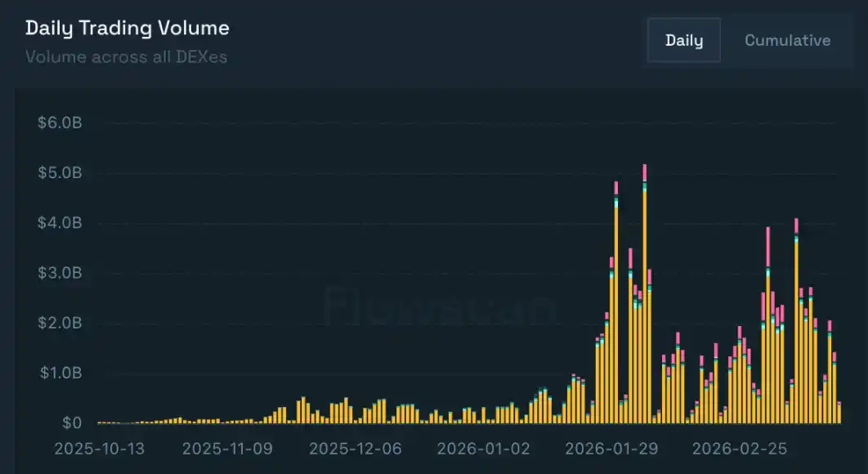Click the $2.0B y-axis label
Viewport: 868px width, 474px height.
60,324
